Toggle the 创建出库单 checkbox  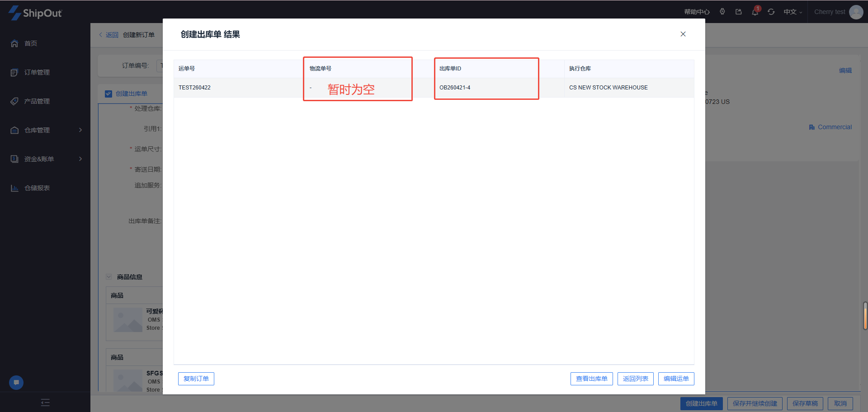pyautogui.click(x=108, y=94)
